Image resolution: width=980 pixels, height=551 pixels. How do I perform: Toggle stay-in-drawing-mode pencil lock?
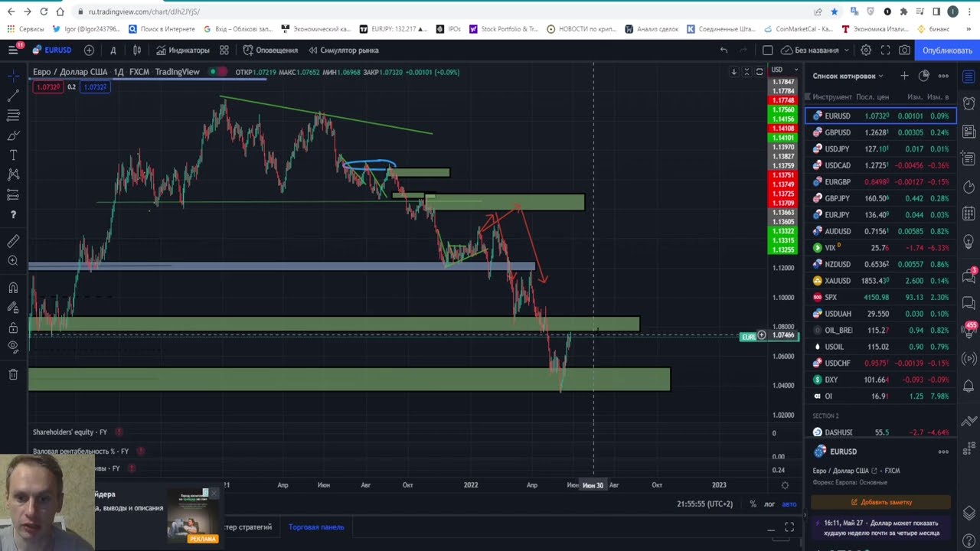coord(13,308)
